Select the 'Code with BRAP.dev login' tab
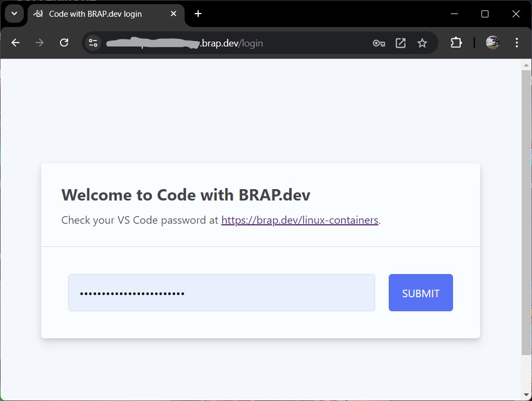Viewport: 532px width, 401px height. pyautogui.click(x=95, y=14)
